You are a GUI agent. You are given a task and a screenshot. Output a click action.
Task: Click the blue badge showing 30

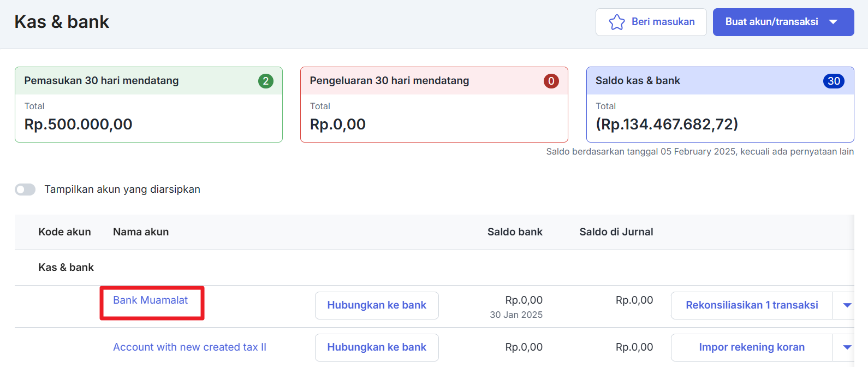834,81
